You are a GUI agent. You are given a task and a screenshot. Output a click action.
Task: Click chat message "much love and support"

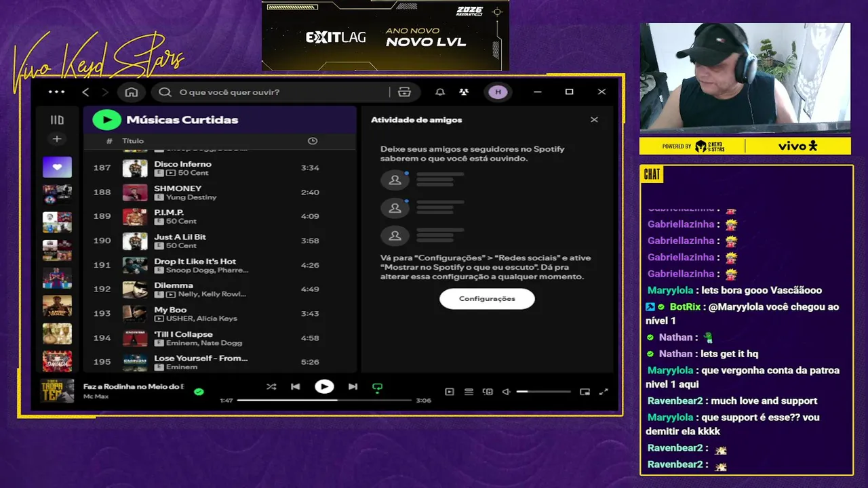click(x=765, y=401)
